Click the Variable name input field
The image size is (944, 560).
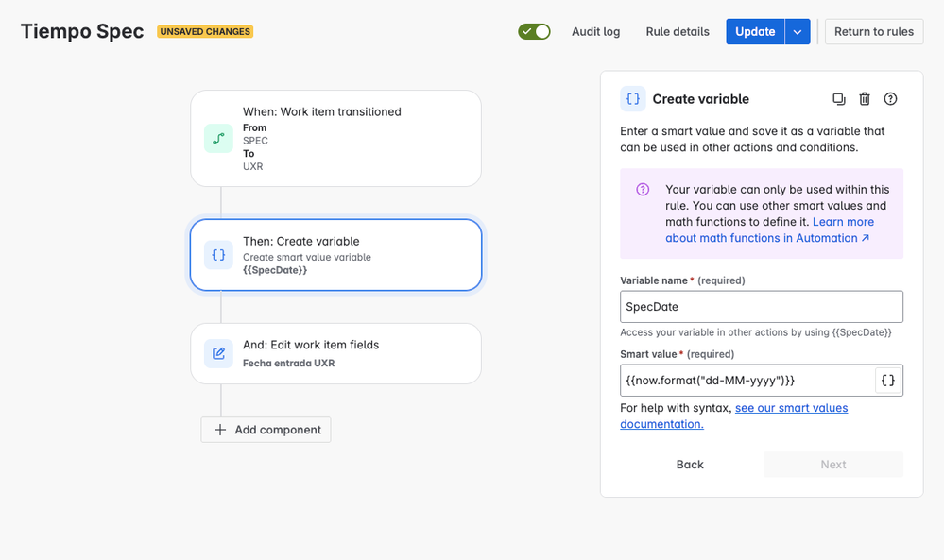point(762,307)
